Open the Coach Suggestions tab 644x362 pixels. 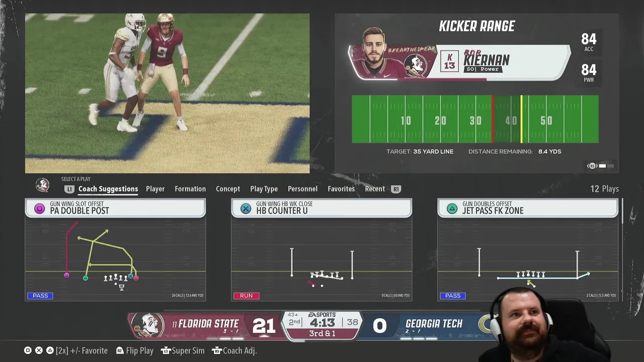click(108, 189)
